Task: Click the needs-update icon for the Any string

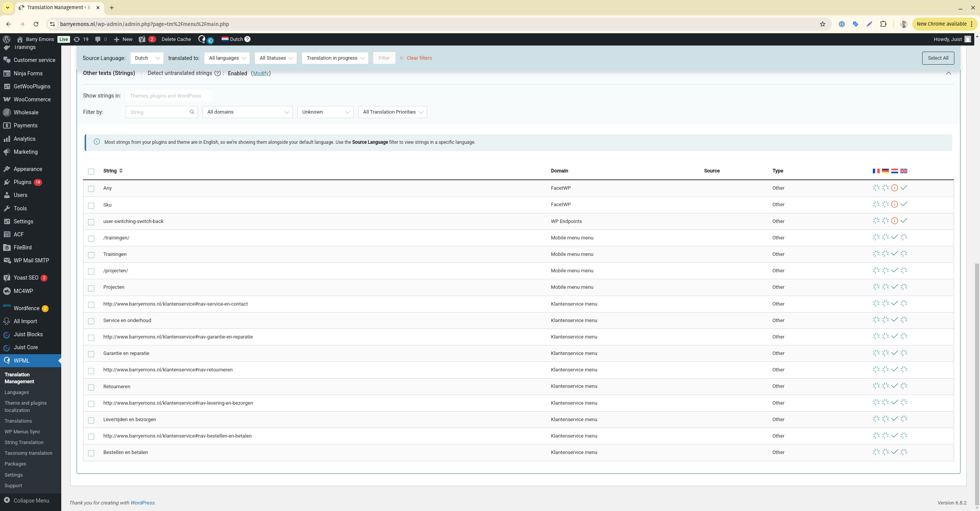Action: pos(894,188)
